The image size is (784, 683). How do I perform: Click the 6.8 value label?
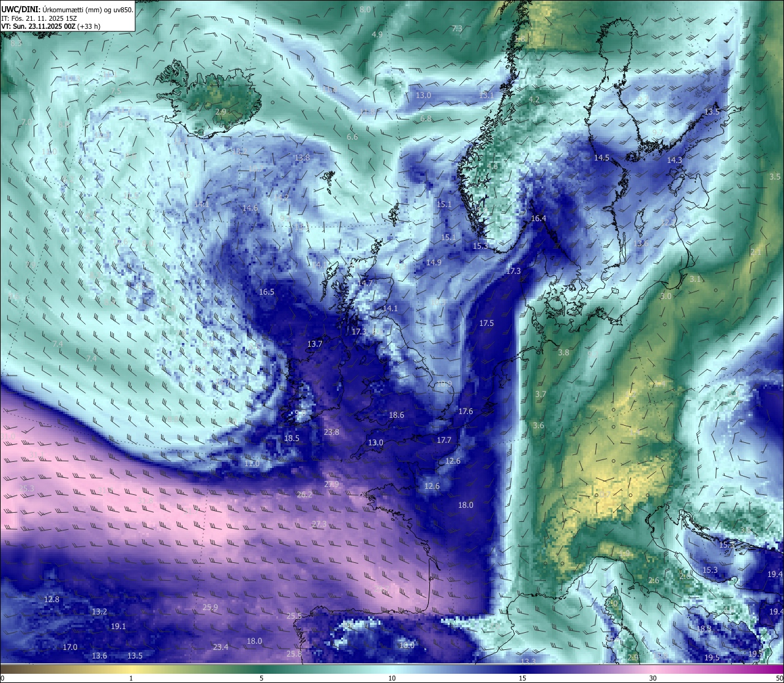(426, 119)
